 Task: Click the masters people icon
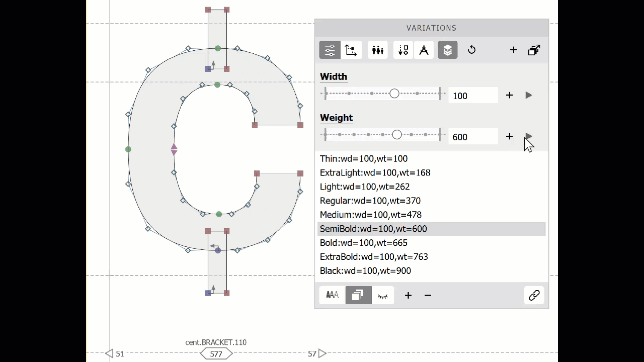378,50
